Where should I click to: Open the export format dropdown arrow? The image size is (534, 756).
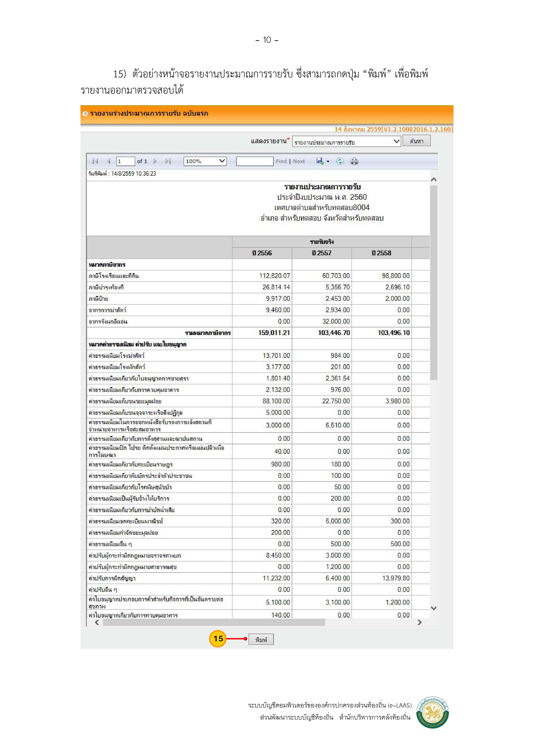click(x=328, y=162)
